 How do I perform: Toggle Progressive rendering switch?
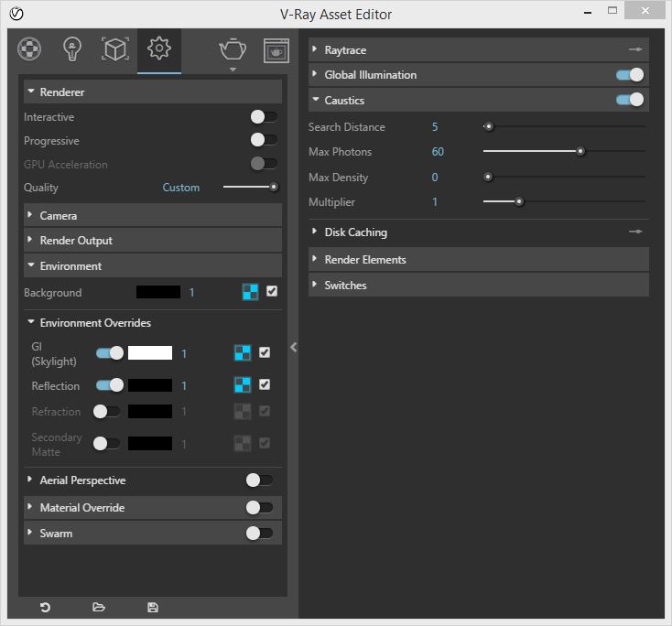pos(264,139)
